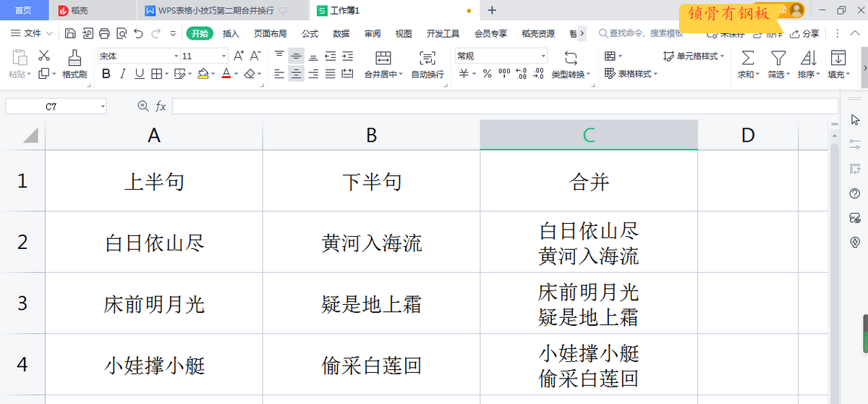Open Print Preview from quick access toolbar
This screenshot has height=404, width=868.
[x=121, y=33]
